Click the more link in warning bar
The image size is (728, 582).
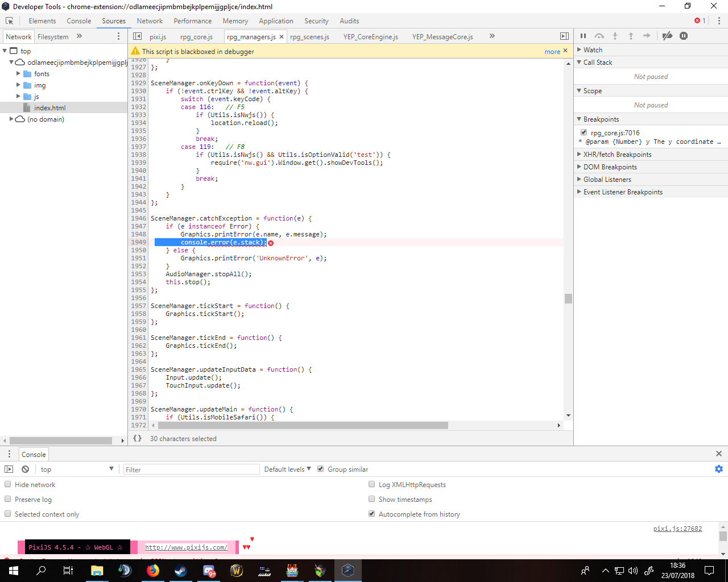552,51
